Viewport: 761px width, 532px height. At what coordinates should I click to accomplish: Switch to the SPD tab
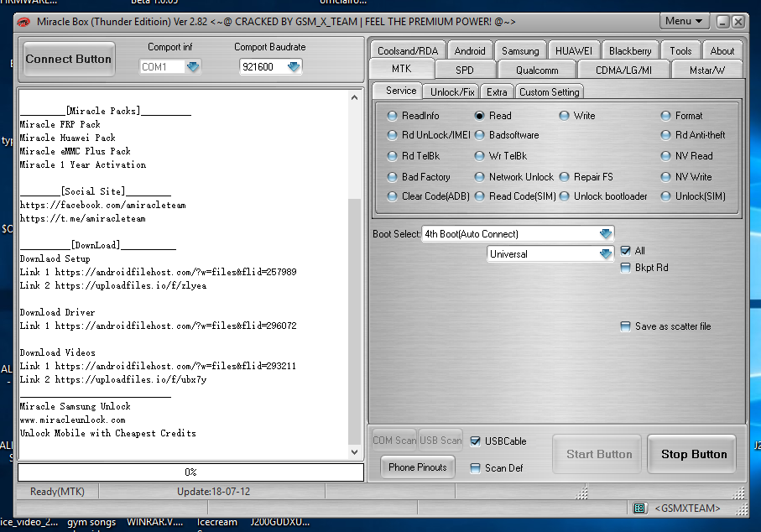[x=465, y=70]
